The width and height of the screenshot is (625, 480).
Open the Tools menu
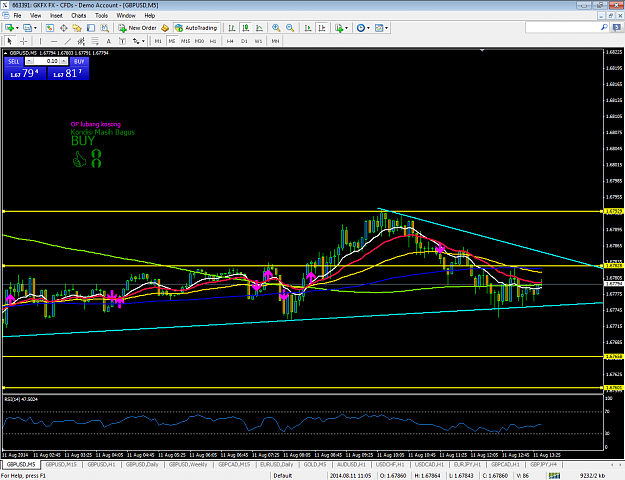(101, 16)
